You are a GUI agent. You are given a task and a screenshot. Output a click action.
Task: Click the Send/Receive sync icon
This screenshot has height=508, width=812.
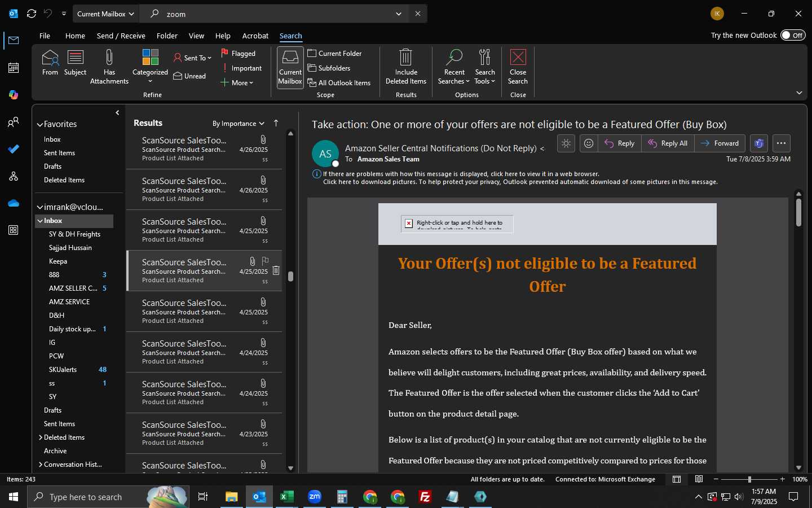point(32,14)
